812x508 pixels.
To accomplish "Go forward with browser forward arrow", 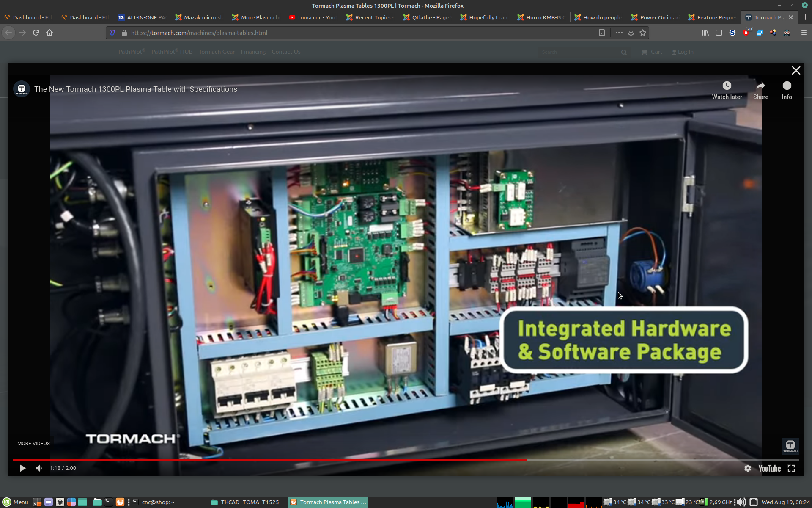I will coord(22,33).
